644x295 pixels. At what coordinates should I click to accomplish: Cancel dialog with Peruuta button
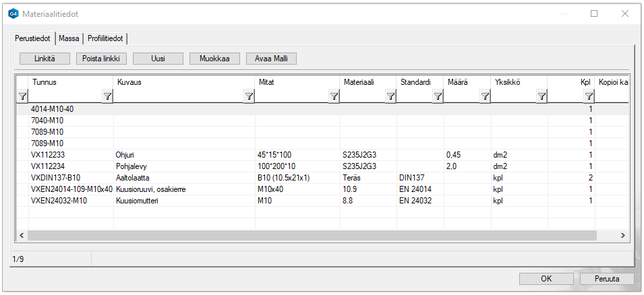coord(607,279)
